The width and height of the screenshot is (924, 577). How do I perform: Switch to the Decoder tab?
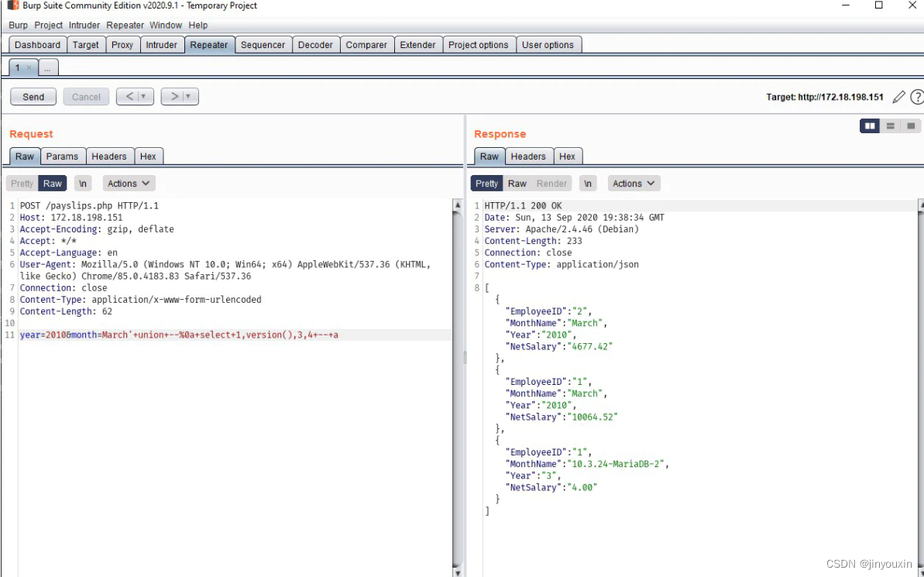click(315, 45)
